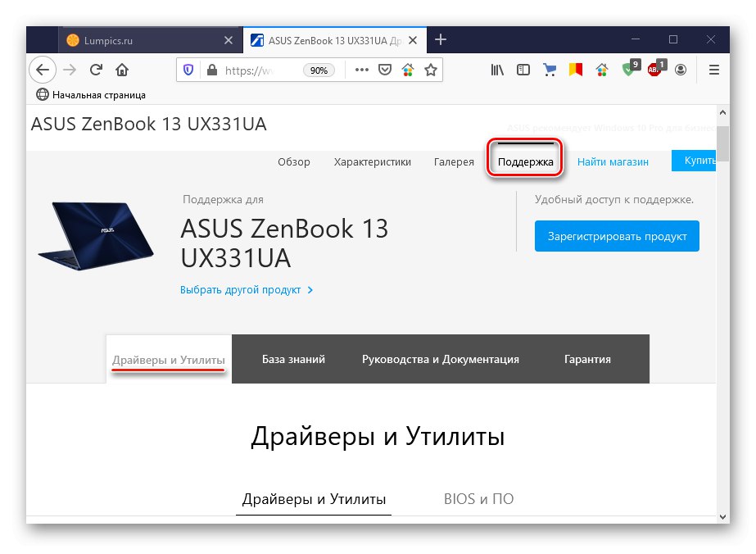Select lower Драйверы и Утилиты sub-tab
The width and height of the screenshot is (756, 554).
[314, 499]
